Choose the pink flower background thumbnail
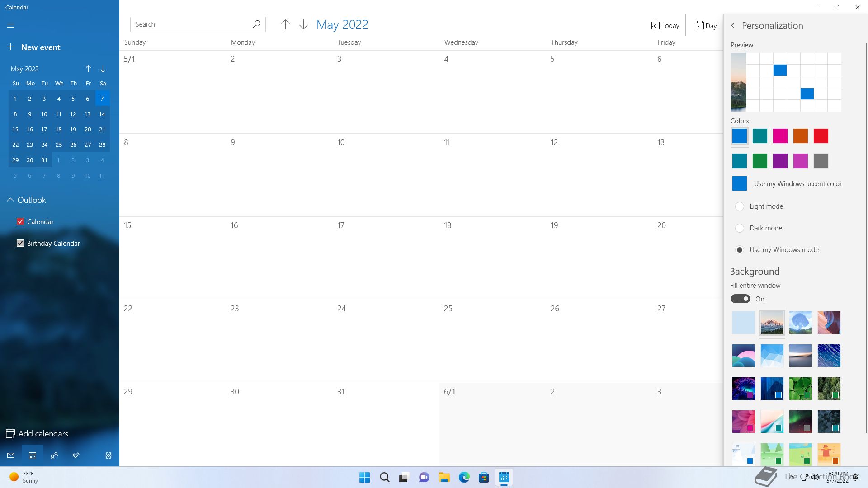 (744, 422)
